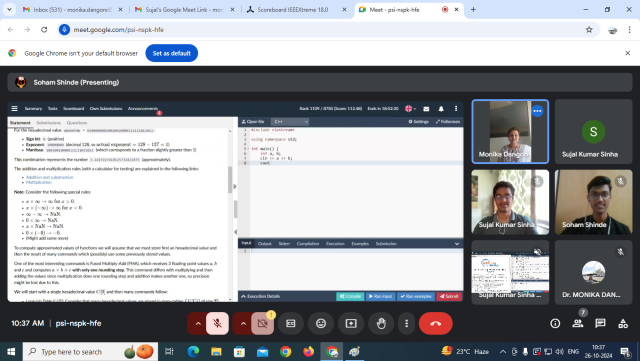Viewport: 640px width, 361px height.
Task: Click the Sujal Kumar Sinha presentation thumbnail
Action: [x=510, y=272]
